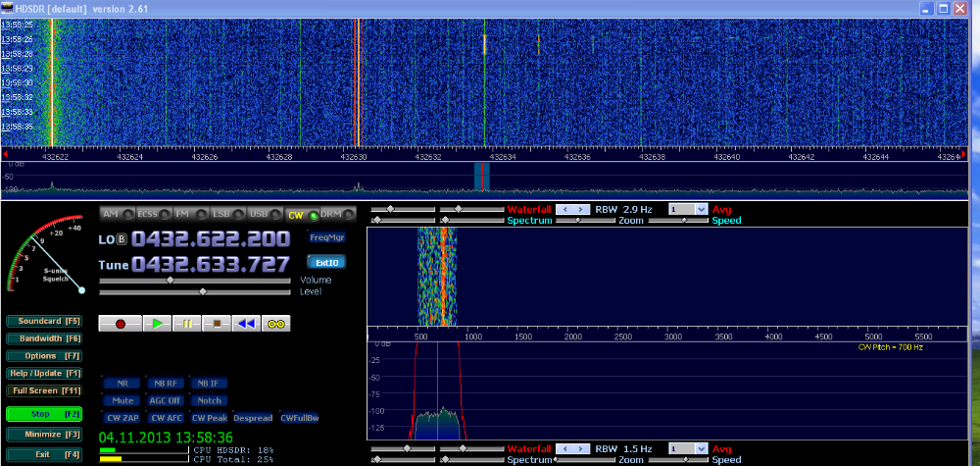Click left arrow beside RBW 1.5 Hz

(563, 449)
